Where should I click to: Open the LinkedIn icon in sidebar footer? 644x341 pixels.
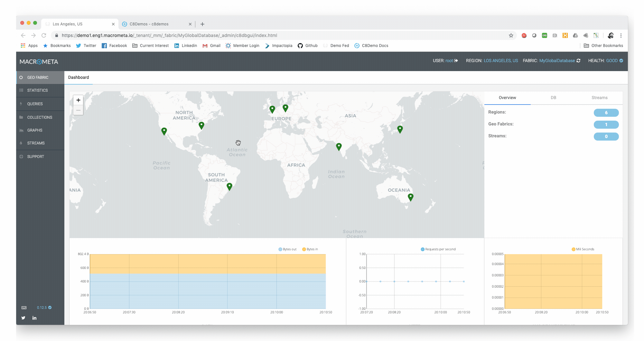(34, 318)
